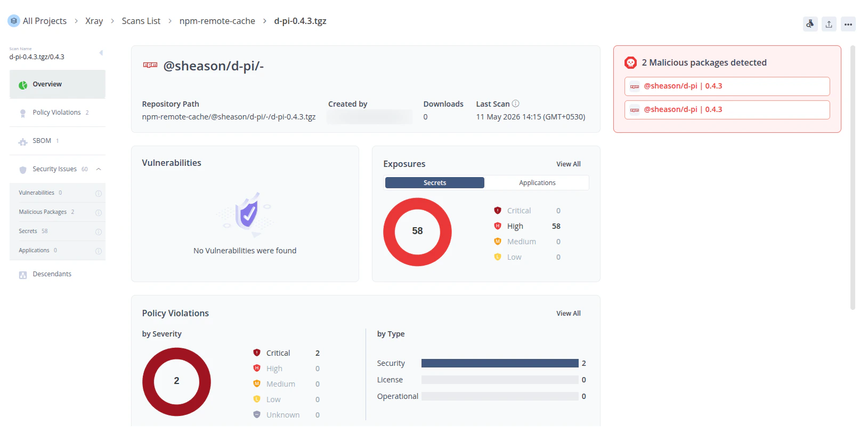The width and height of the screenshot is (868, 432).
Task: Select Secrets under Security Issues
Action: click(x=58, y=231)
